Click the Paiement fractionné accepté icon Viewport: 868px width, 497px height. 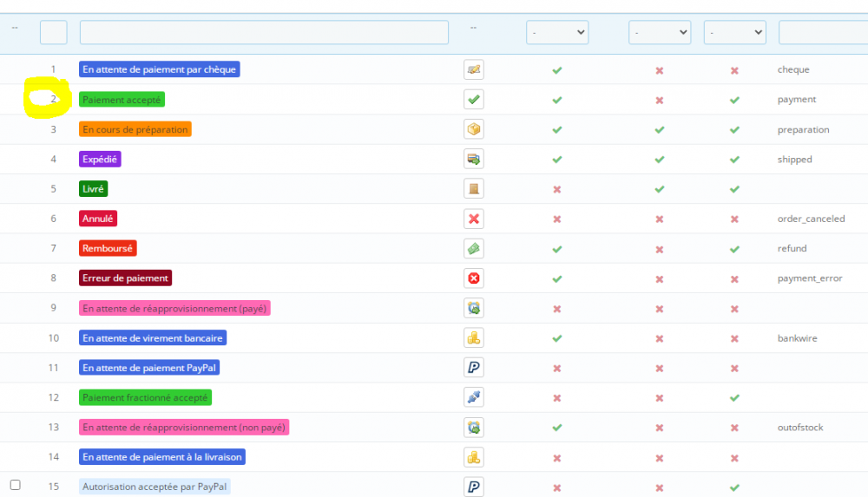pos(474,397)
